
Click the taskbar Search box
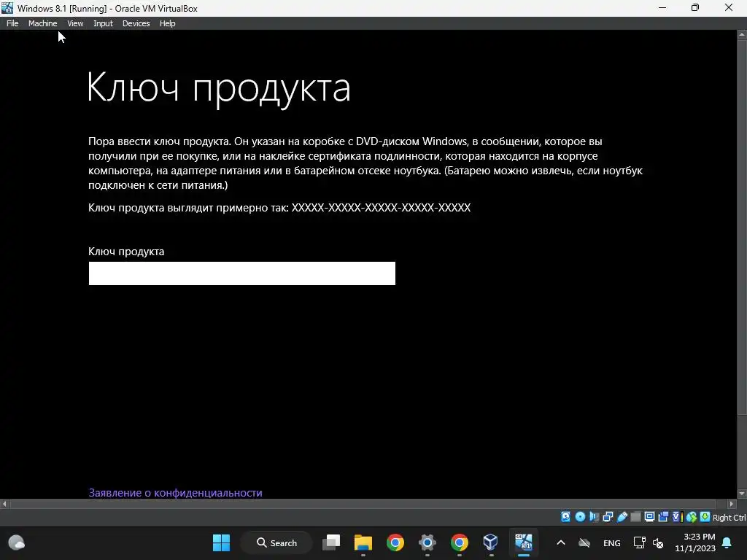[276, 542]
